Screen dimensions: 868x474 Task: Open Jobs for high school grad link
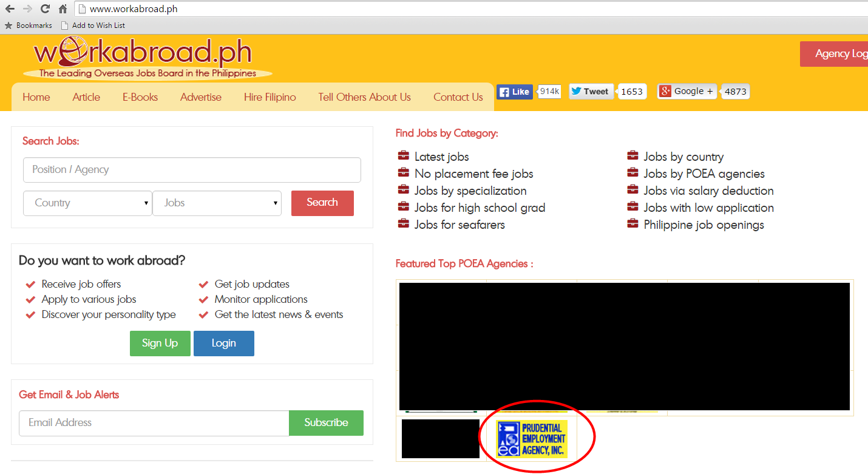pos(480,208)
